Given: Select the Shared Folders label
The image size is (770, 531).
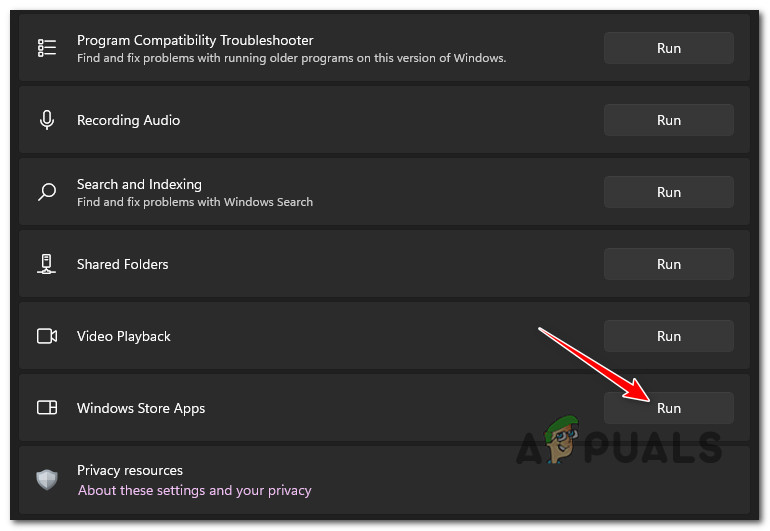Looking at the screenshot, I should click(x=122, y=264).
